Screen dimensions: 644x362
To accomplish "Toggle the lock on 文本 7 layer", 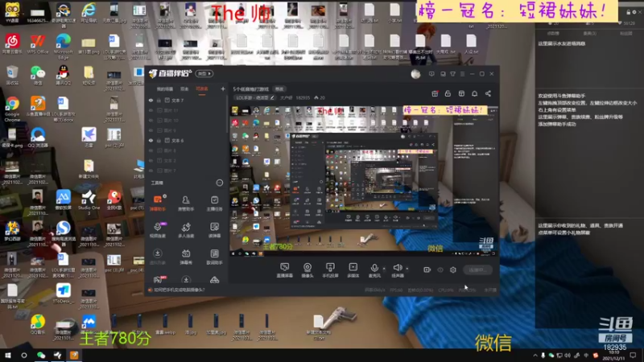I will click(159, 100).
